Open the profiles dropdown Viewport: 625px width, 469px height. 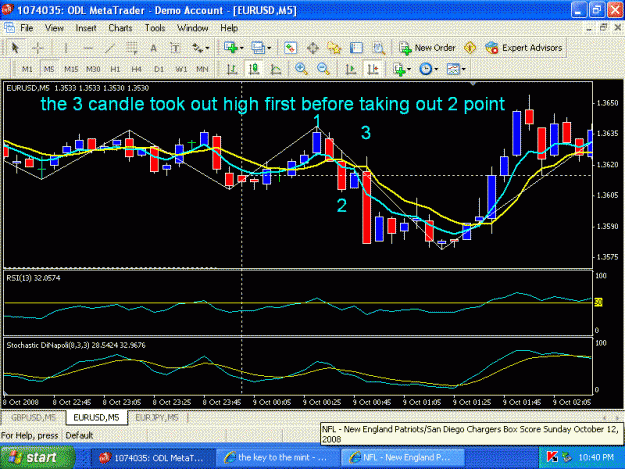261,48
